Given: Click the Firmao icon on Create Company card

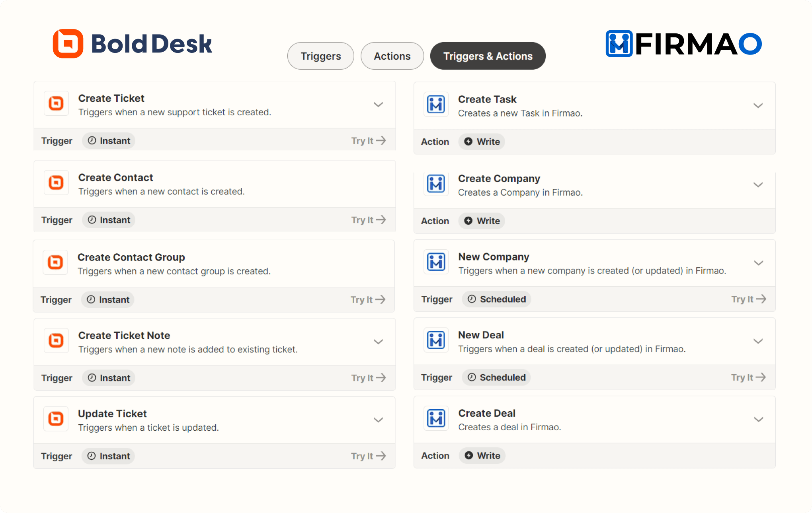Looking at the screenshot, I should [x=436, y=184].
